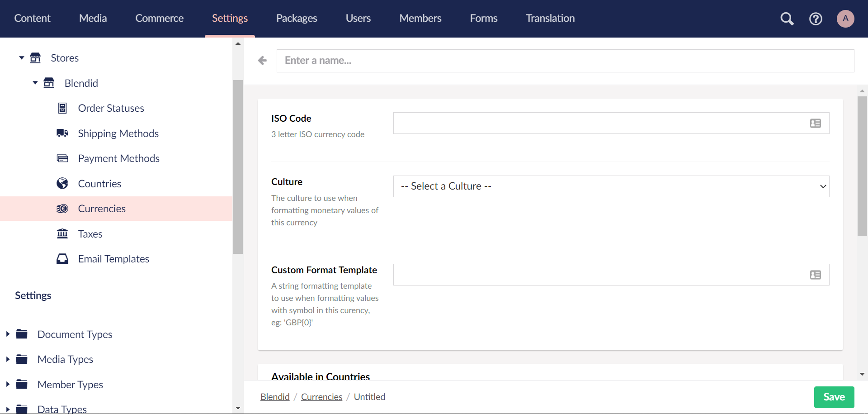
Task: Click sidebar scrollbar down arrow
Action: point(238,408)
